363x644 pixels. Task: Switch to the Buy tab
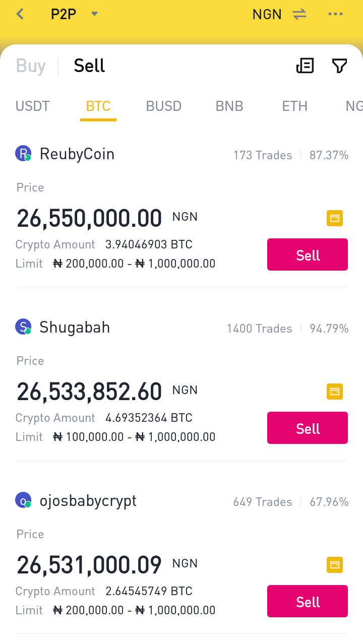[31, 66]
